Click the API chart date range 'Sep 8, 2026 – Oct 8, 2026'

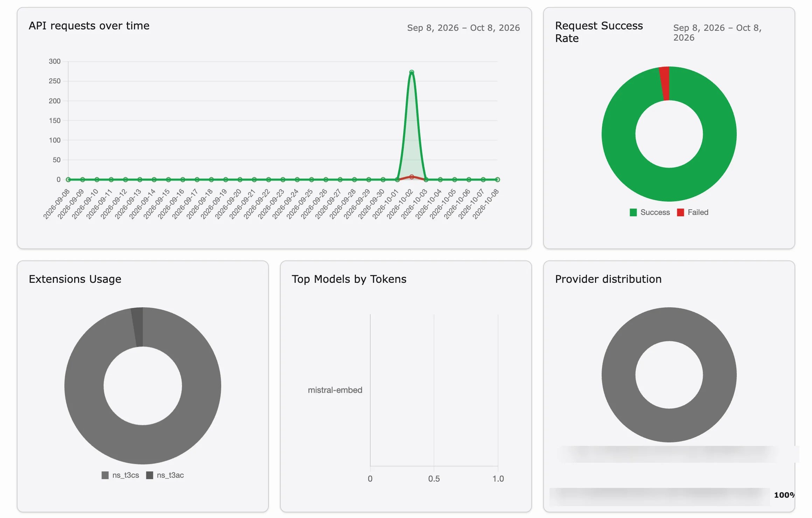463,28
